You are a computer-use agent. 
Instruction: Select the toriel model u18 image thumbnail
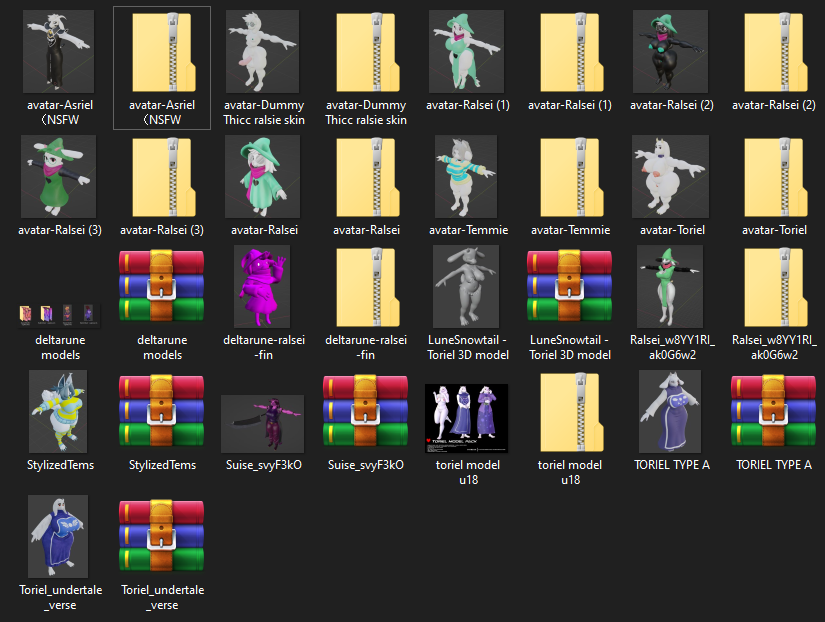[467, 418]
